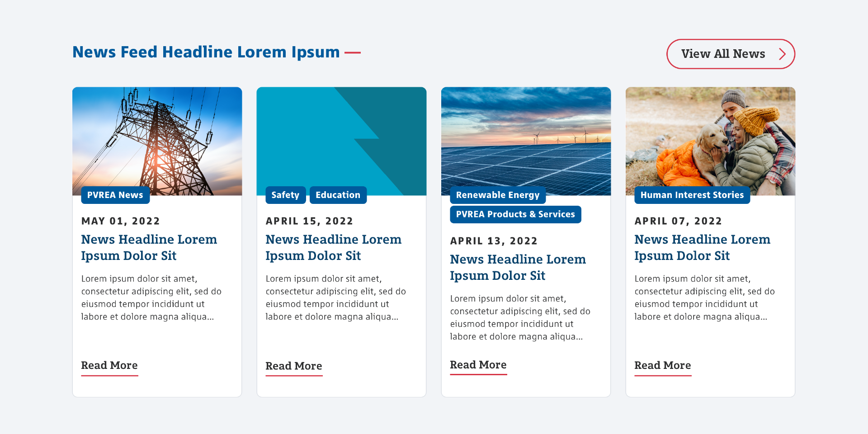Click excerpt text in the Safety Education card

click(336, 297)
